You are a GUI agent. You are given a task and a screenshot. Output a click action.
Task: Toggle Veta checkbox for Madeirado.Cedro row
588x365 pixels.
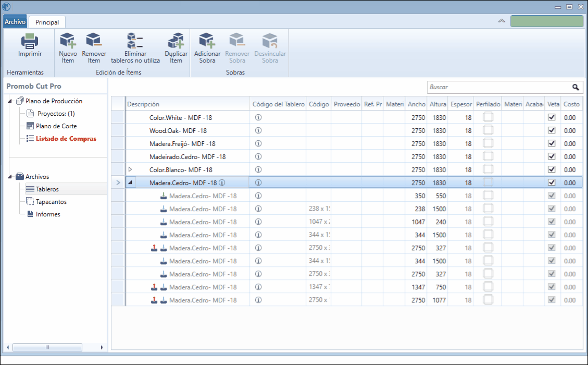click(552, 156)
